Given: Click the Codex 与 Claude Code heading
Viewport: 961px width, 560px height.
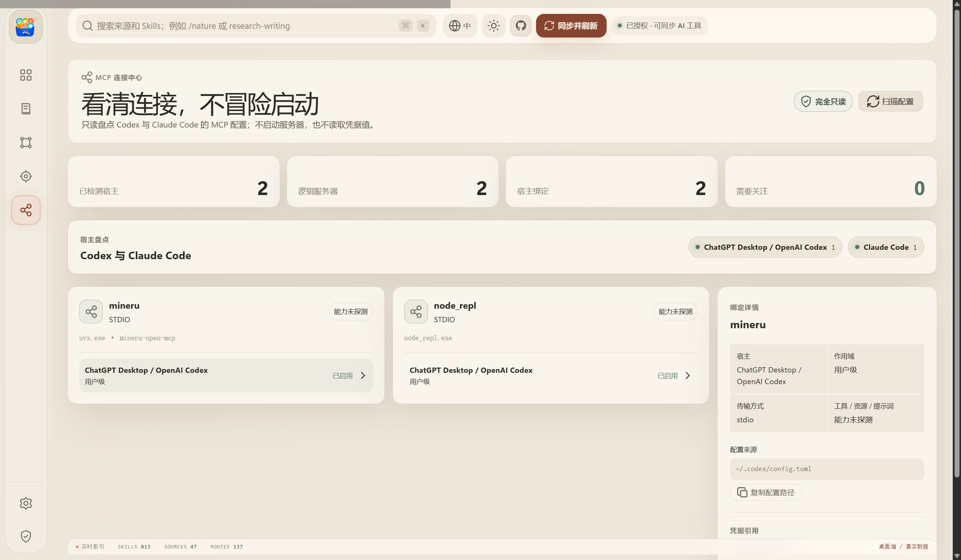Looking at the screenshot, I should point(136,255).
